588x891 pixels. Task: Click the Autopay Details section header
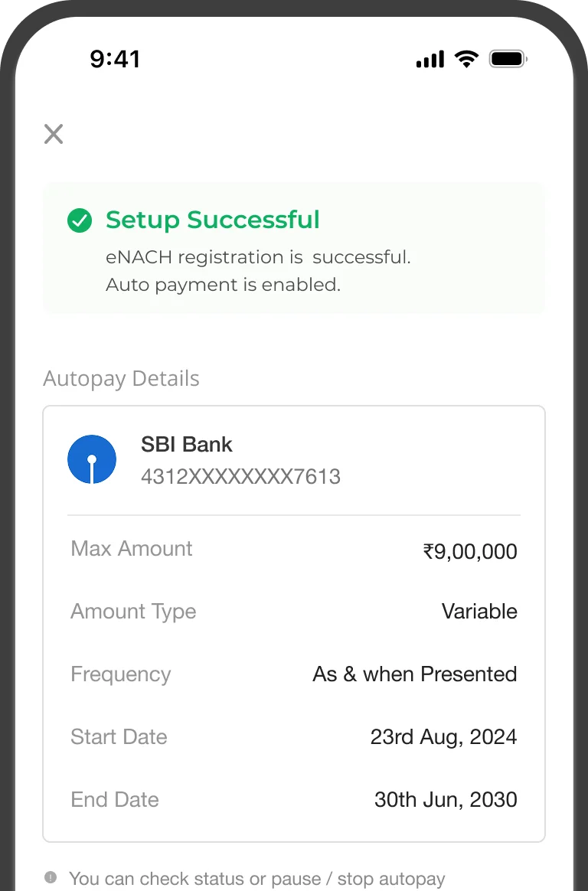point(121,379)
